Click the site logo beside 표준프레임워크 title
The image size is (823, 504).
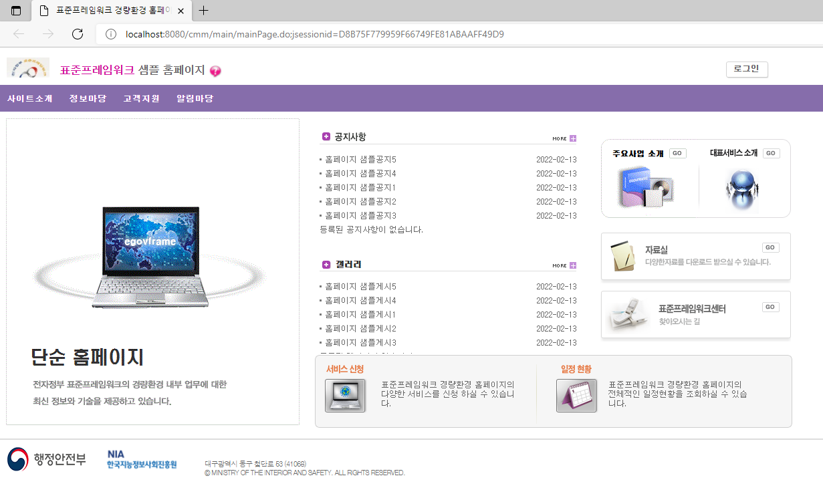[28, 68]
